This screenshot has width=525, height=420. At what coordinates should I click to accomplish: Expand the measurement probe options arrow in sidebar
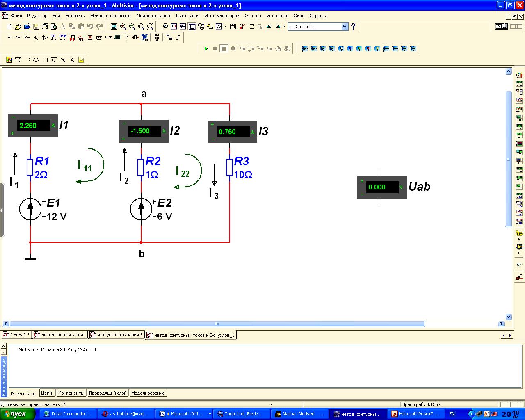click(519, 239)
